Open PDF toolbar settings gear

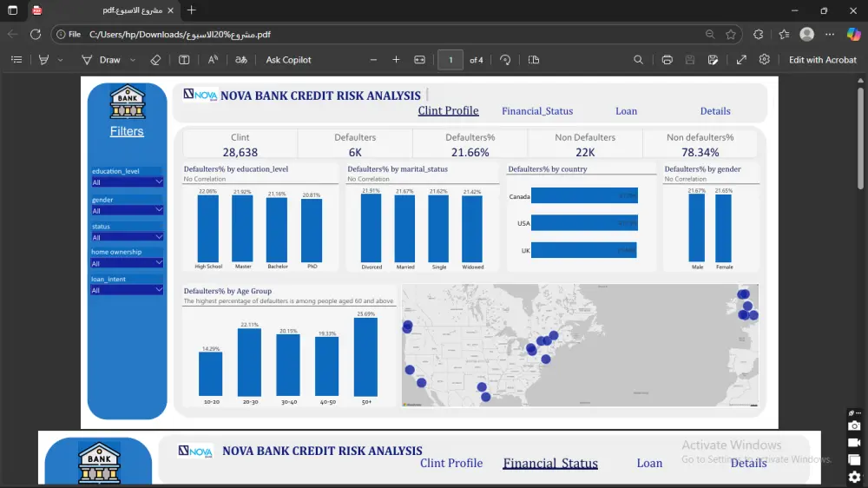[765, 59]
